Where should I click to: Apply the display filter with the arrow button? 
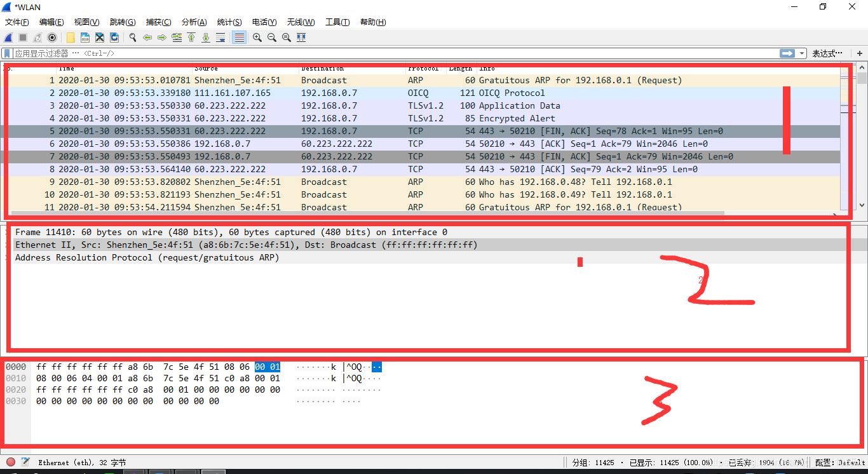(788, 53)
